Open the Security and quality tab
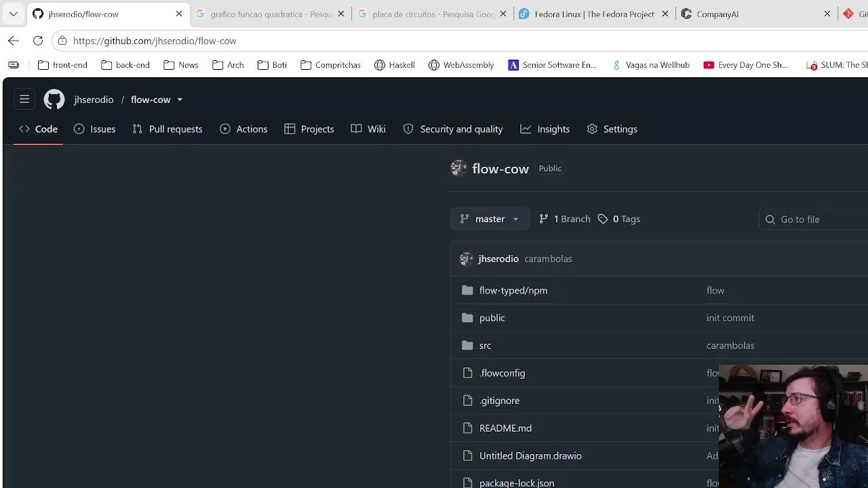The width and height of the screenshot is (868, 488). (x=453, y=129)
